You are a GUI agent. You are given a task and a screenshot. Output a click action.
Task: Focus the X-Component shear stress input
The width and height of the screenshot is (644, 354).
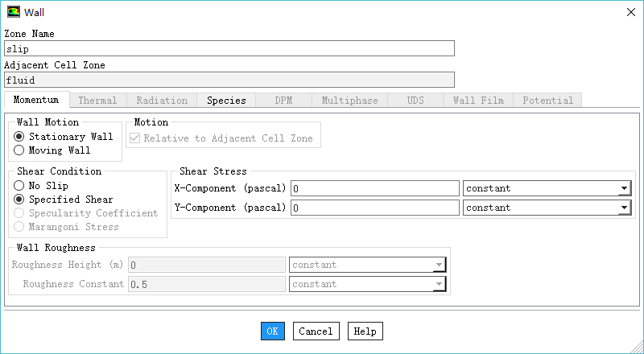(x=374, y=189)
